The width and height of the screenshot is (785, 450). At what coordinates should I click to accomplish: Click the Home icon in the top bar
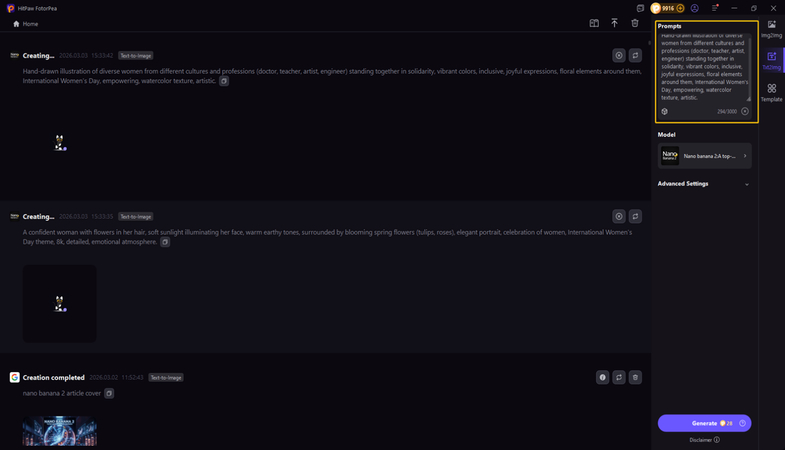coord(16,24)
